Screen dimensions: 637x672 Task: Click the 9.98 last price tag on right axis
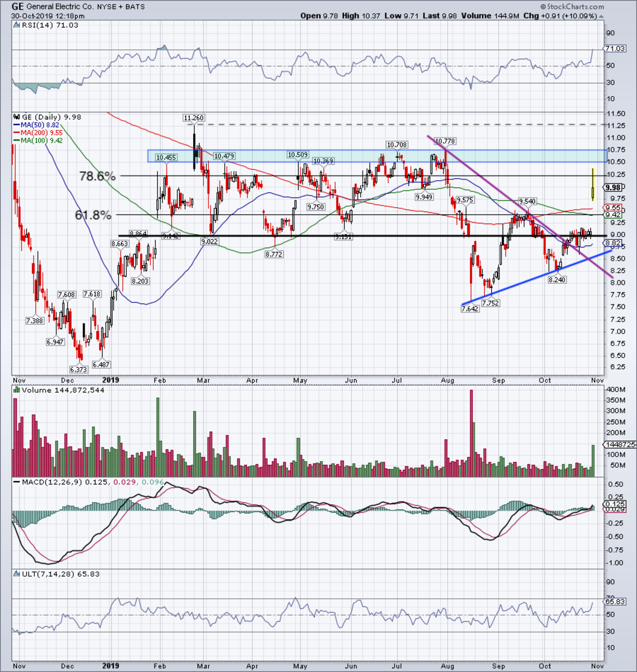tap(612, 188)
